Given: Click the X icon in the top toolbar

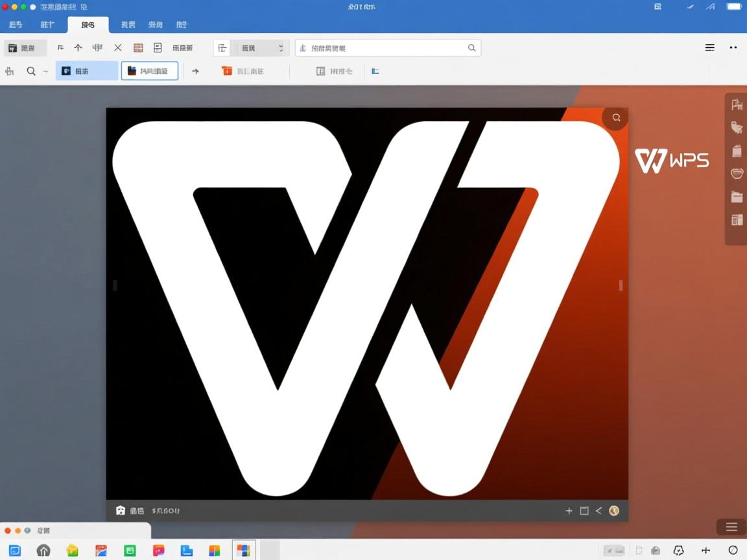Looking at the screenshot, I should 118,48.
